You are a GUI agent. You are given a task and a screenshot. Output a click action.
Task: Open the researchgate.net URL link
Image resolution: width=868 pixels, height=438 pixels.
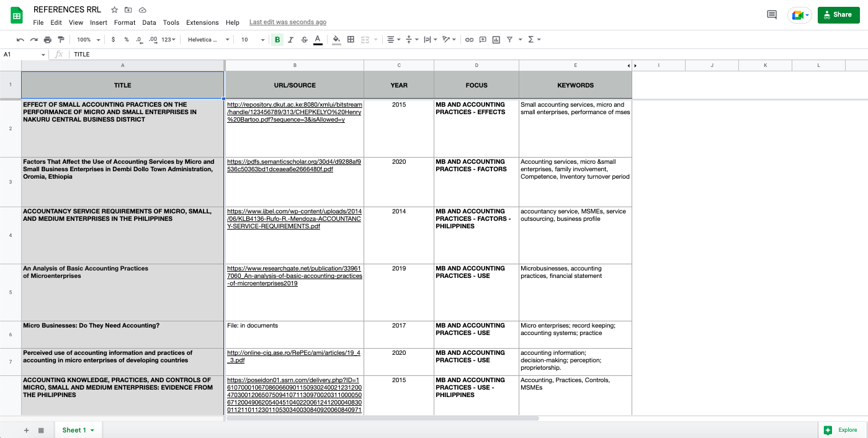[295, 276]
